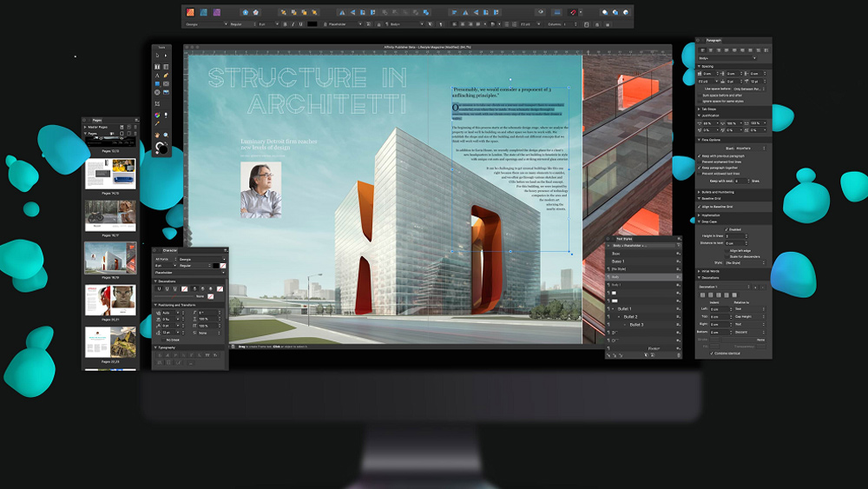The width and height of the screenshot is (868, 489).
Task: Select the View hand tool
Action: tap(157, 135)
